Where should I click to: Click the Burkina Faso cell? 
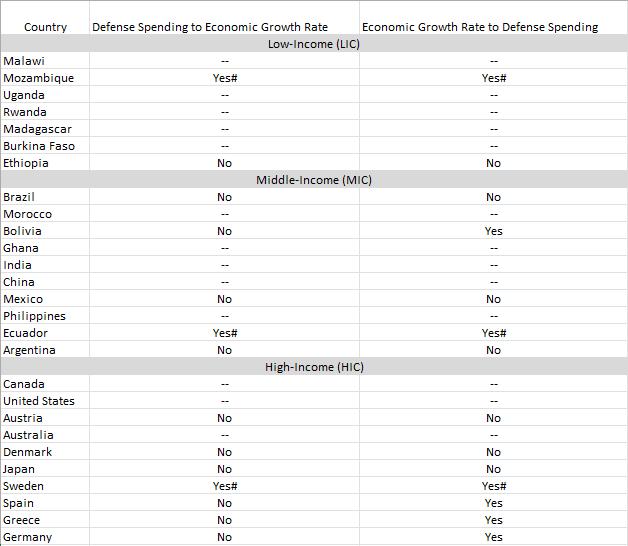coord(39,146)
